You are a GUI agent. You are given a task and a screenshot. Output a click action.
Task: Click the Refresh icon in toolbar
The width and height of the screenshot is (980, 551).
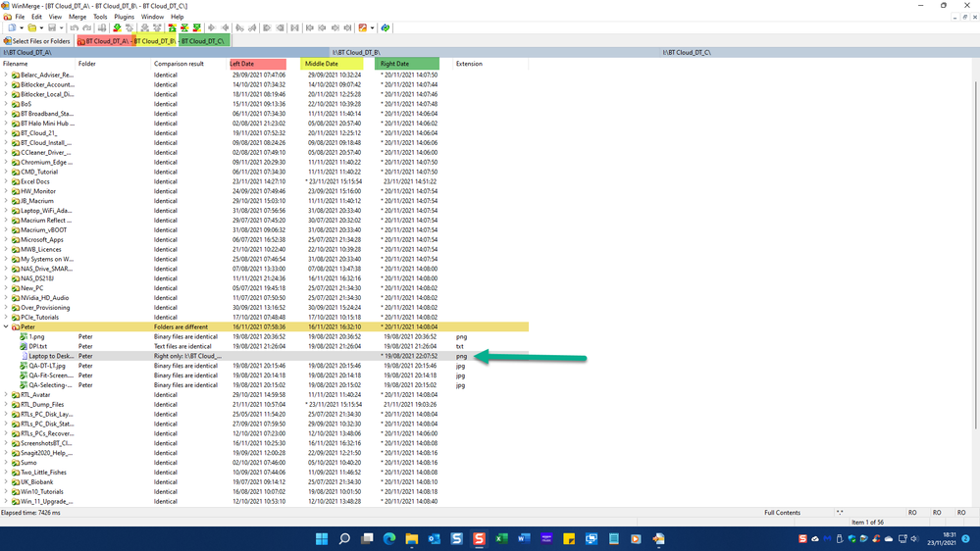[385, 27]
